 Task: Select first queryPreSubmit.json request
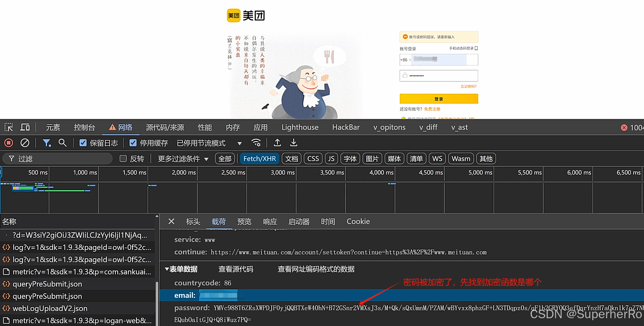[77, 284]
